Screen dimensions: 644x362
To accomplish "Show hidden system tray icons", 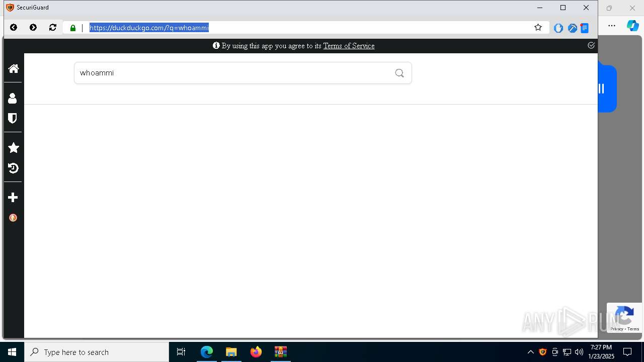I will [x=530, y=352].
